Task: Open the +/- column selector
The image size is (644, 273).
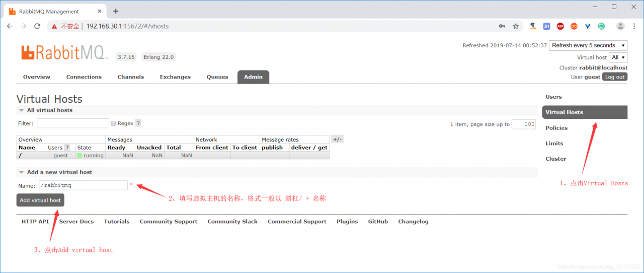Action: [x=337, y=140]
